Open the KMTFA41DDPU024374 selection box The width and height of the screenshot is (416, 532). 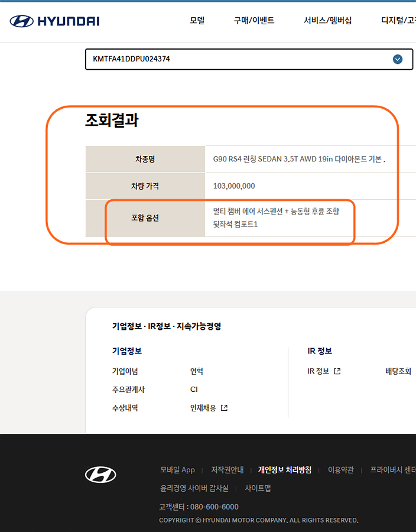(x=236, y=59)
